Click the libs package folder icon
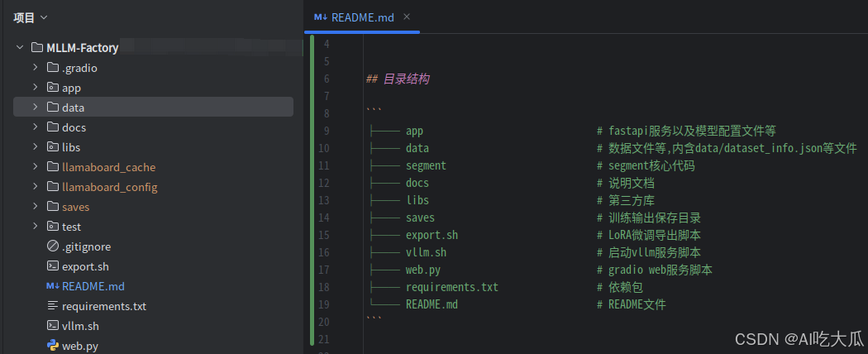The width and height of the screenshot is (868, 354). (53, 146)
